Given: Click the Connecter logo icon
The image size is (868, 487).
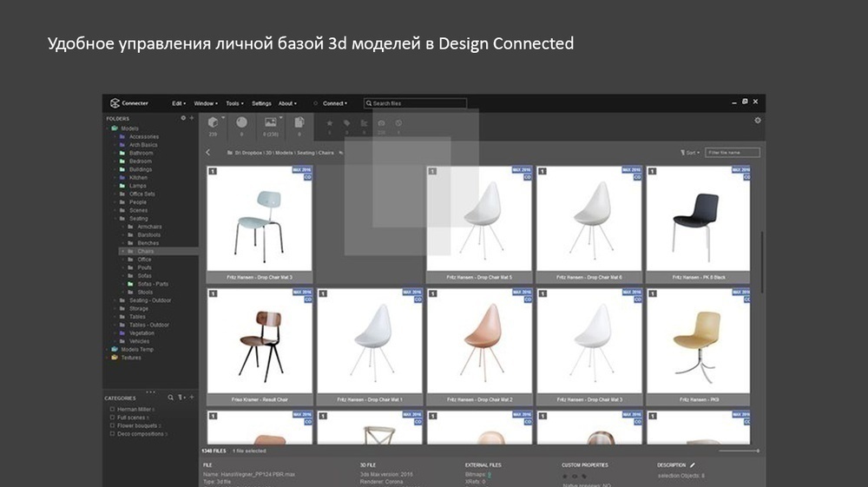Looking at the screenshot, I should [115, 103].
